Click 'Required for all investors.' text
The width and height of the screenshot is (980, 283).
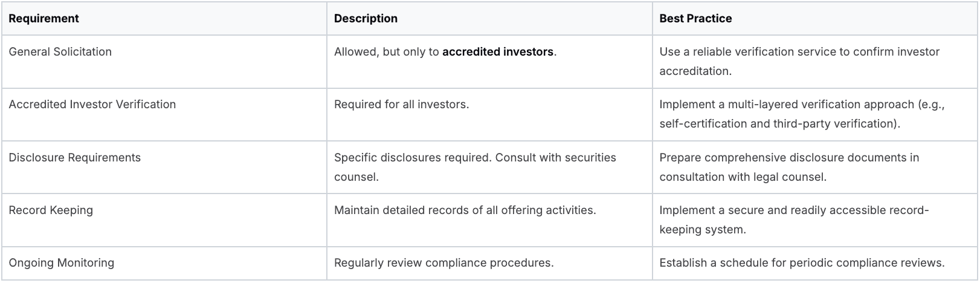[401, 105]
